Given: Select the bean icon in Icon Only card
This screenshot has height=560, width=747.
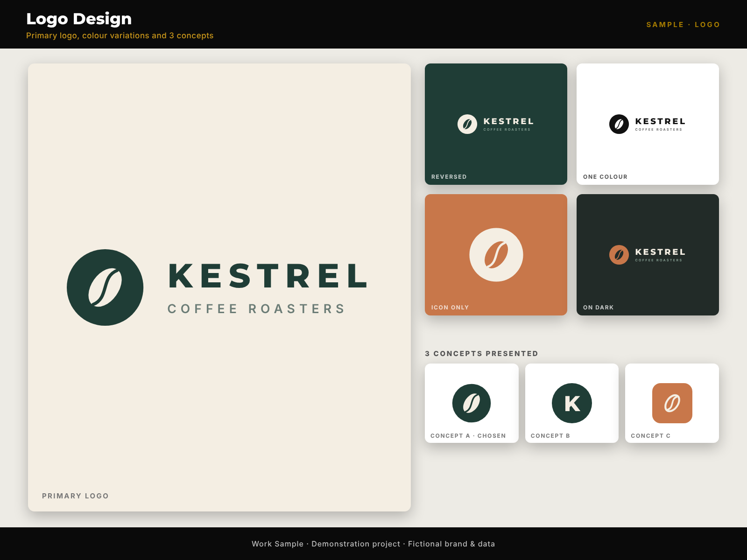Looking at the screenshot, I should tap(496, 255).
